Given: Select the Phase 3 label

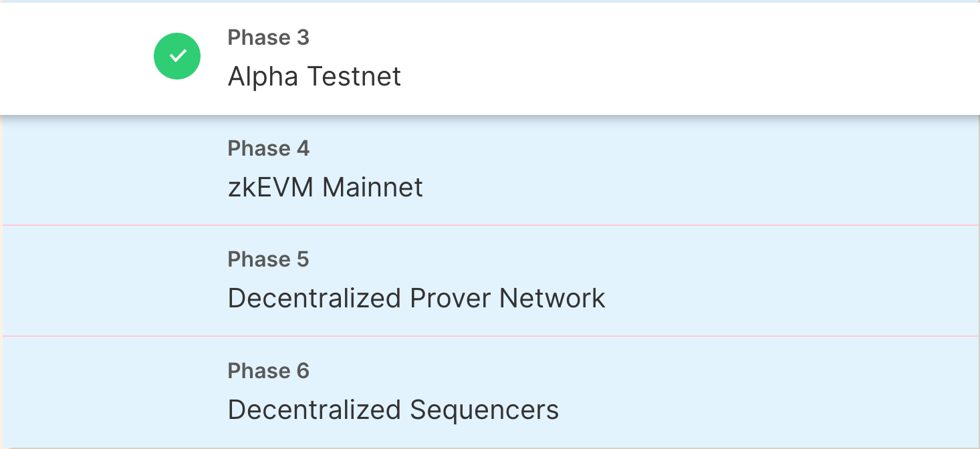Looking at the screenshot, I should [x=268, y=37].
